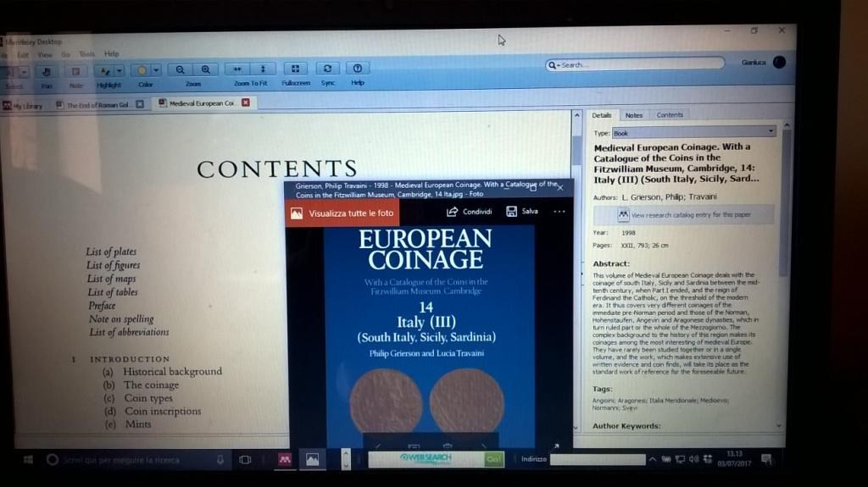Click Salva in the photo viewer
This screenshot has height=487, width=868.
[x=522, y=212]
